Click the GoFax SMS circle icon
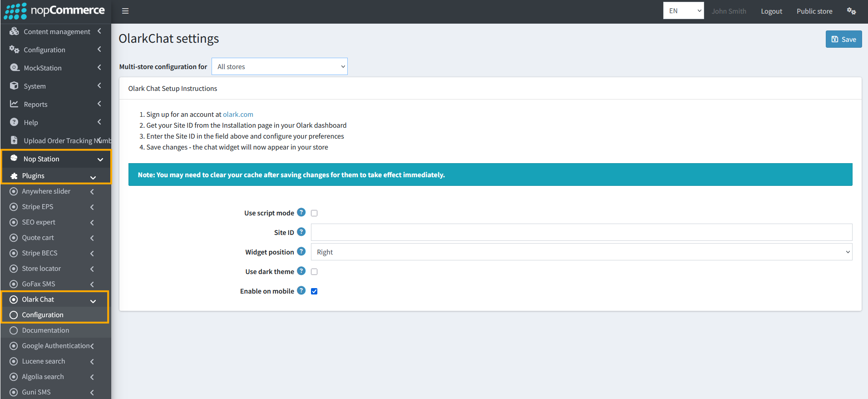 pos(14,284)
